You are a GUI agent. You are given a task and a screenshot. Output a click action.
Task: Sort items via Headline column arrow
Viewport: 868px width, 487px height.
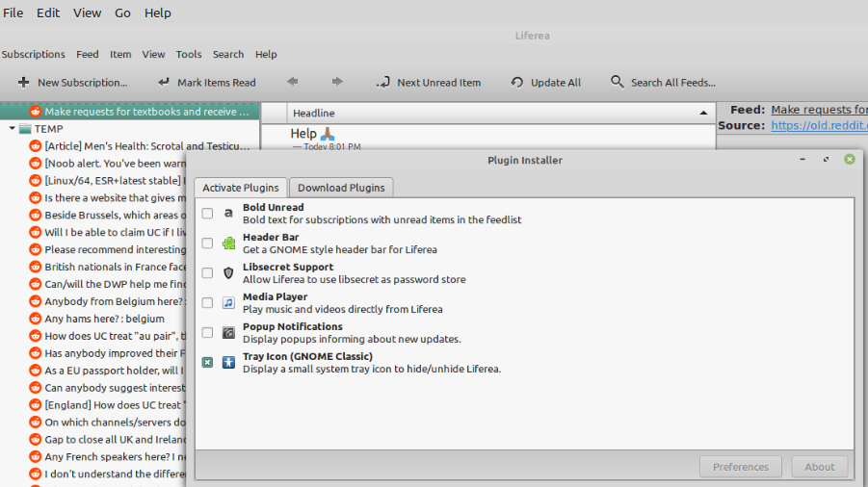[x=703, y=114]
